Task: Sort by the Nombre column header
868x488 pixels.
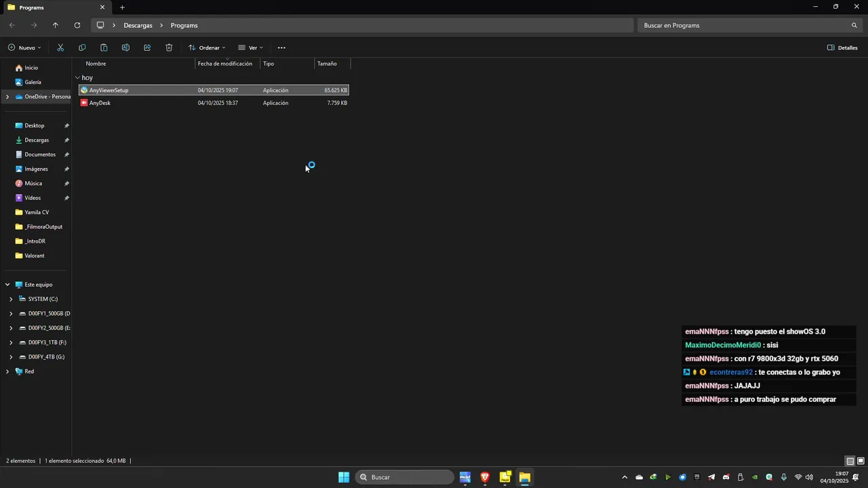Action: [96, 64]
